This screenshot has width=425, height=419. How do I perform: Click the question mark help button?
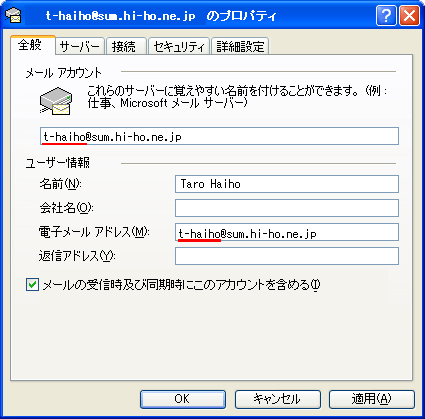[386, 15]
